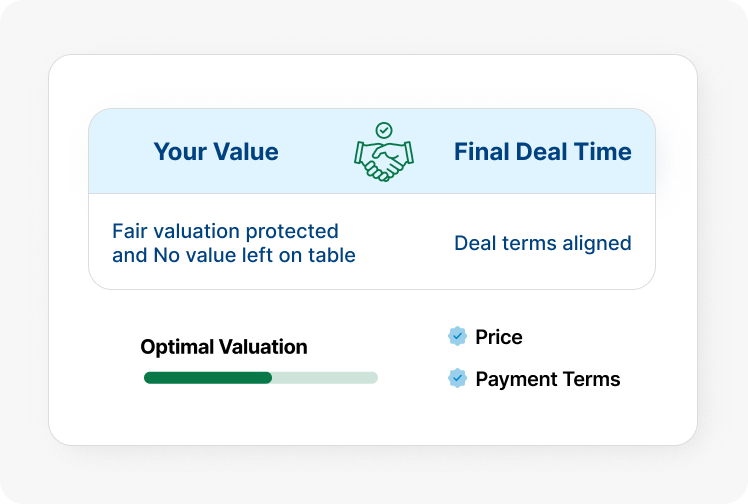Click the "Fair valuation protected" text line
Viewport: 748px width, 504px height.
[225, 231]
